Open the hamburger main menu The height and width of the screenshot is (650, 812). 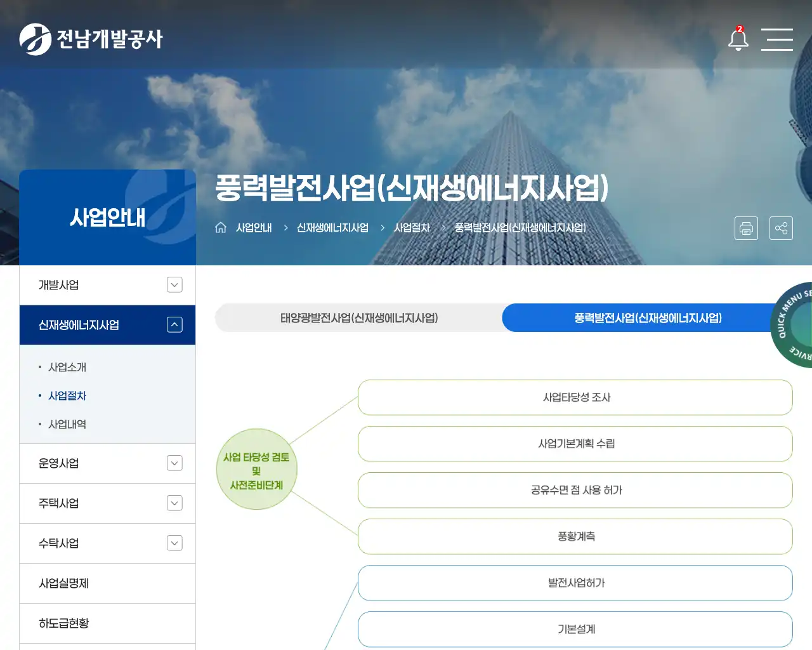pos(777,39)
